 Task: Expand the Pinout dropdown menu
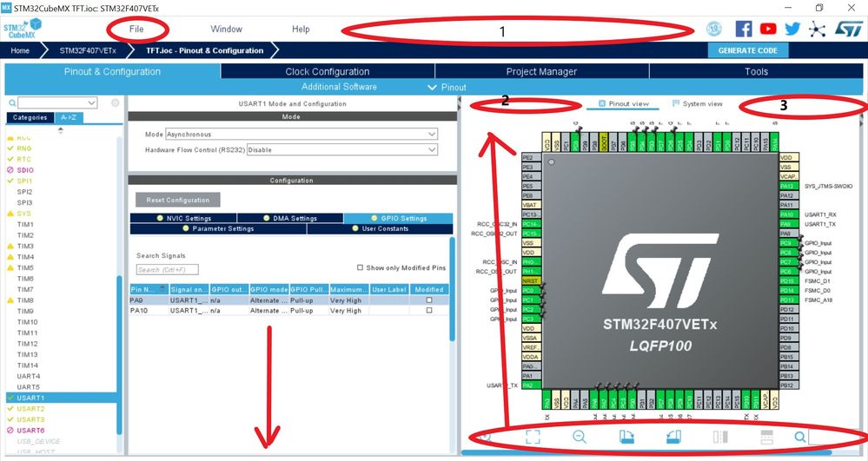(x=447, y=88)
